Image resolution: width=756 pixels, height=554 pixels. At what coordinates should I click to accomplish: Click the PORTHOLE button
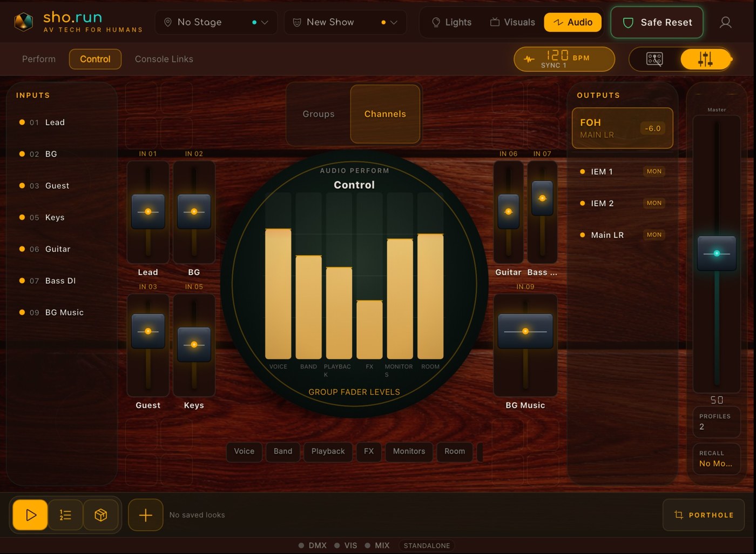pos(704,515)
